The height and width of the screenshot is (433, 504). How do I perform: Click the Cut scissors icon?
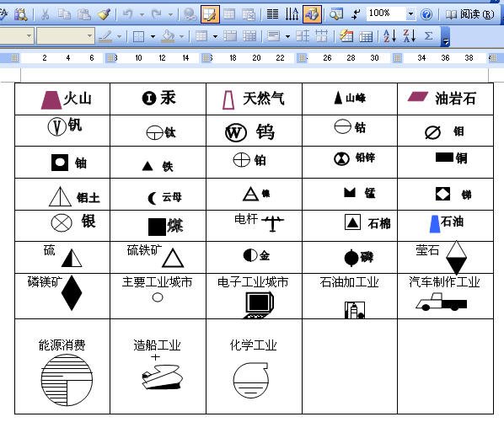(46, 14)
